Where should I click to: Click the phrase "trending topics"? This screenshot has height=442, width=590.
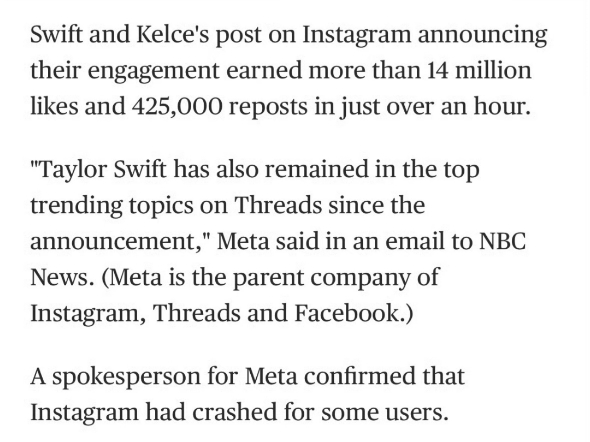point(112,206)
